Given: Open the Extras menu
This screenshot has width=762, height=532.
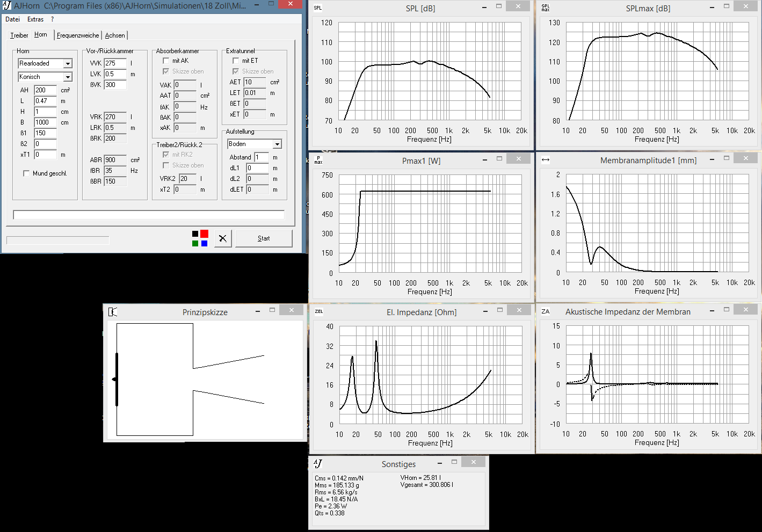Looking at the screenshot, I should click(x=35, y=19).
